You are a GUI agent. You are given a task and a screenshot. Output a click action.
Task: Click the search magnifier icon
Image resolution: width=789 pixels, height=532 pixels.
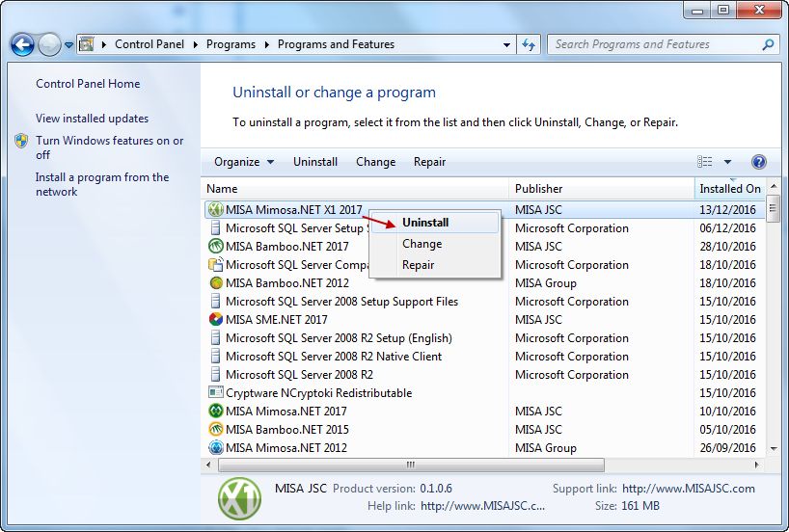coord(768,44)
